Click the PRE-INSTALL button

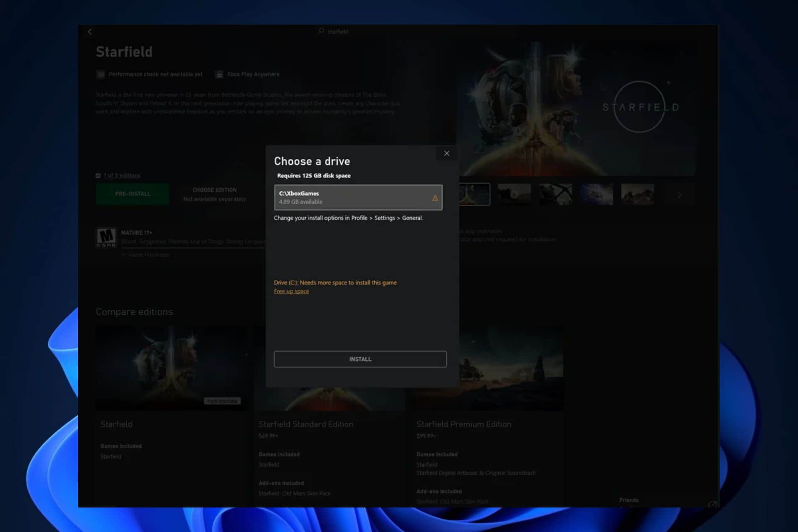[133, 194]
